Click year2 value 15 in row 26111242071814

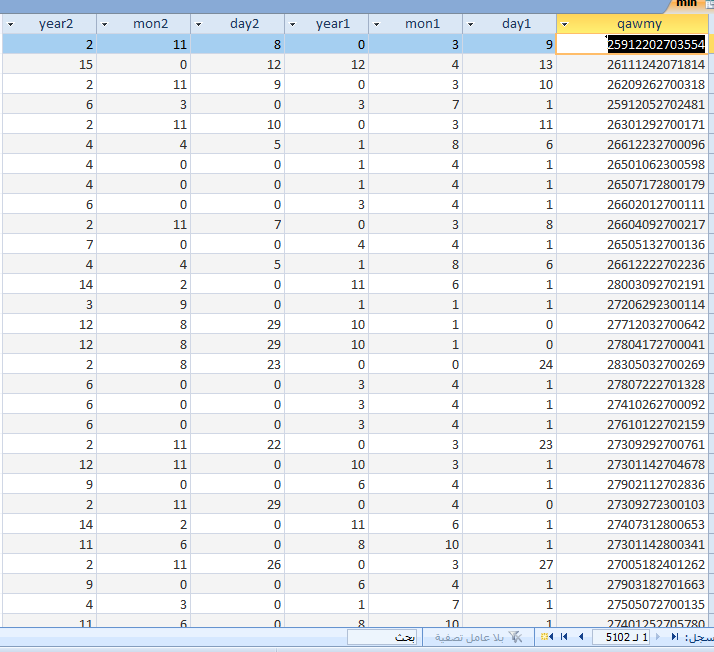point(50,64)
